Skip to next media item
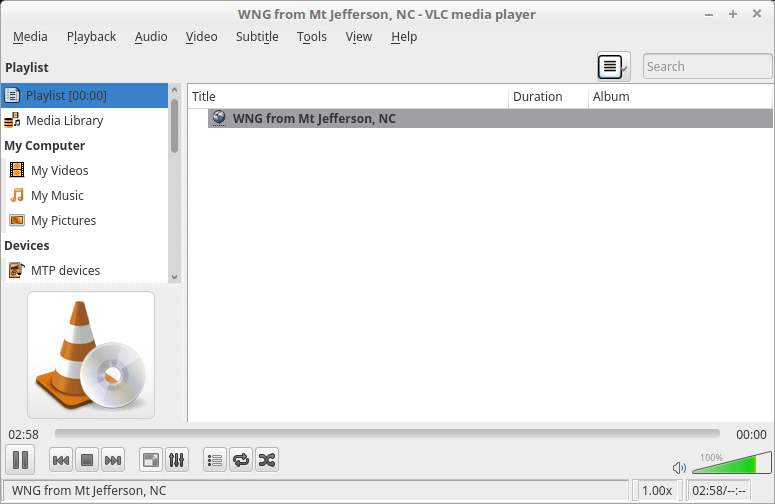The height and width of the screenshot is (504, 775). click(113, 461)
